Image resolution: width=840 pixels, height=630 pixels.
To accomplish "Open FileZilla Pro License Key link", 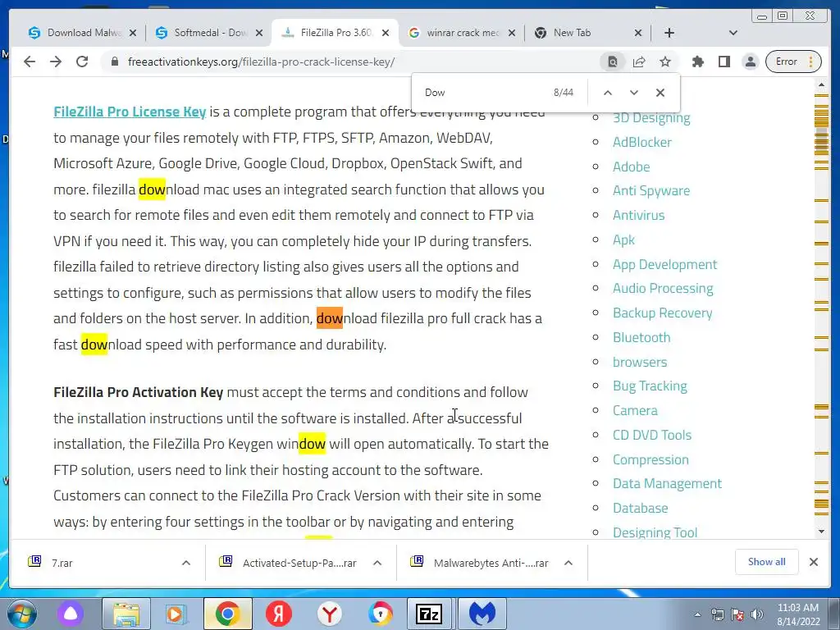I will coord(130,112).
